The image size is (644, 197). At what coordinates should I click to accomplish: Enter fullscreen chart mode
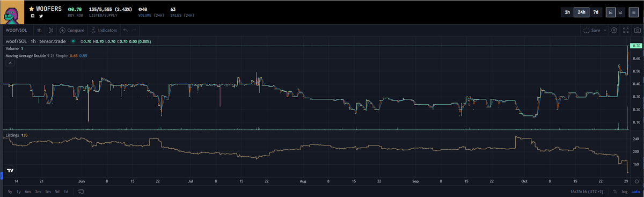pos(626,31)
